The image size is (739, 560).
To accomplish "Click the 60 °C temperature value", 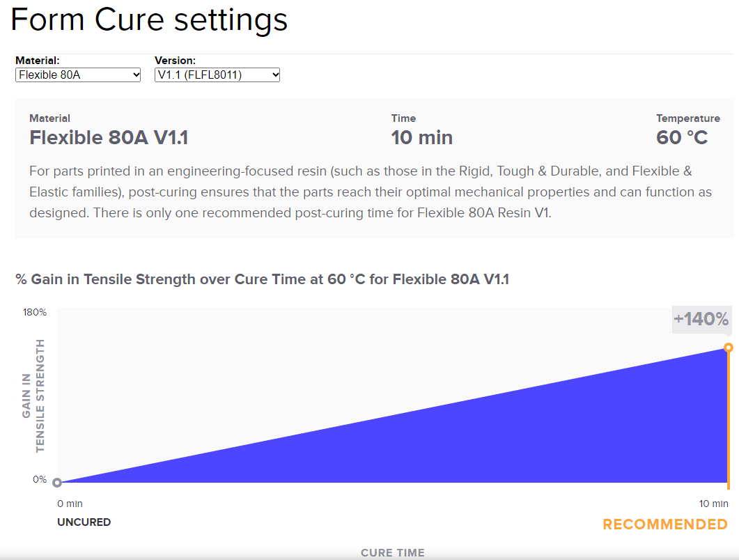I will click(682, 138).
